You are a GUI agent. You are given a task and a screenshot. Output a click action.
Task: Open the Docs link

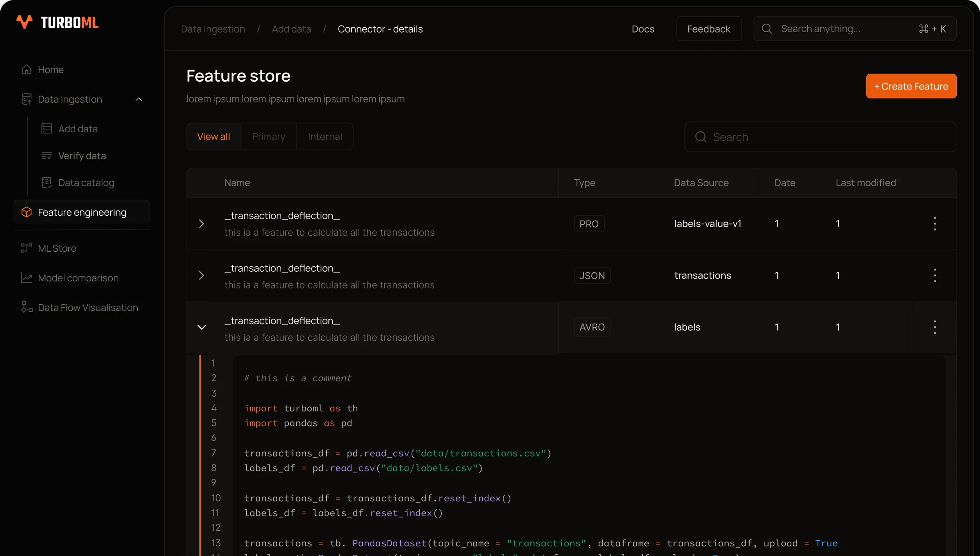pos(643,29)
